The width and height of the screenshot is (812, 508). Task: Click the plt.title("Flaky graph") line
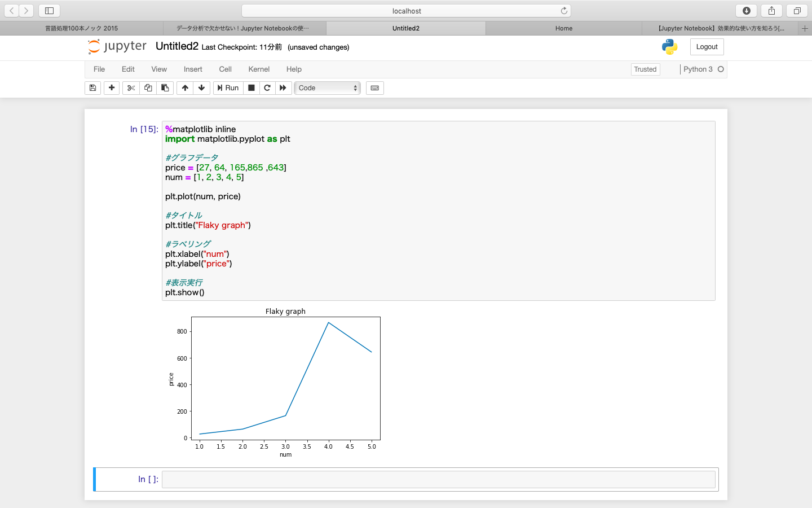208,225
